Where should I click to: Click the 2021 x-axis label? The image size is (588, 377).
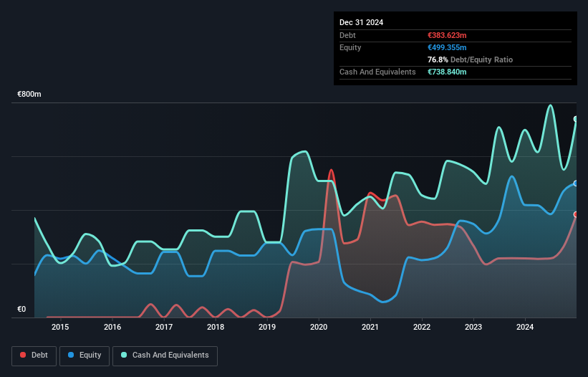370,327
